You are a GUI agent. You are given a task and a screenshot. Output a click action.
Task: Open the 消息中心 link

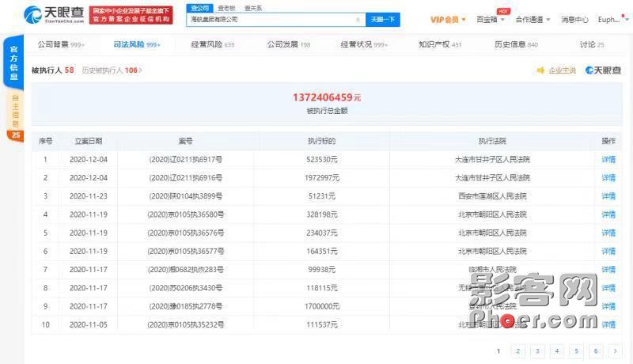click(574, 19)
